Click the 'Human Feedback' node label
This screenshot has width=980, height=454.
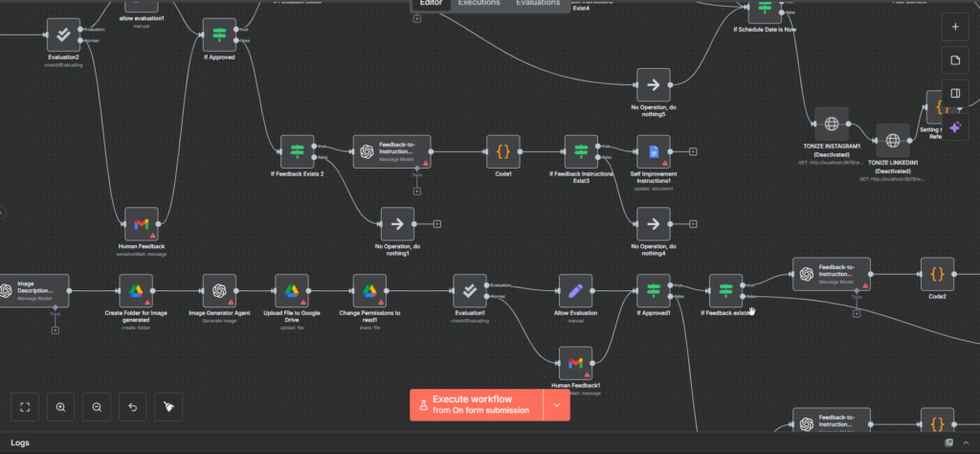click(x=142, y=246)
